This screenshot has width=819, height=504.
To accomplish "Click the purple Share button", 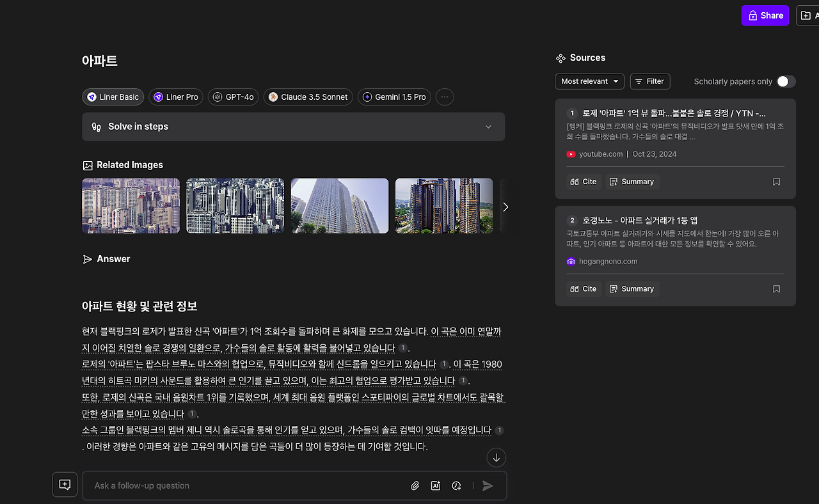I will [765, 15].
